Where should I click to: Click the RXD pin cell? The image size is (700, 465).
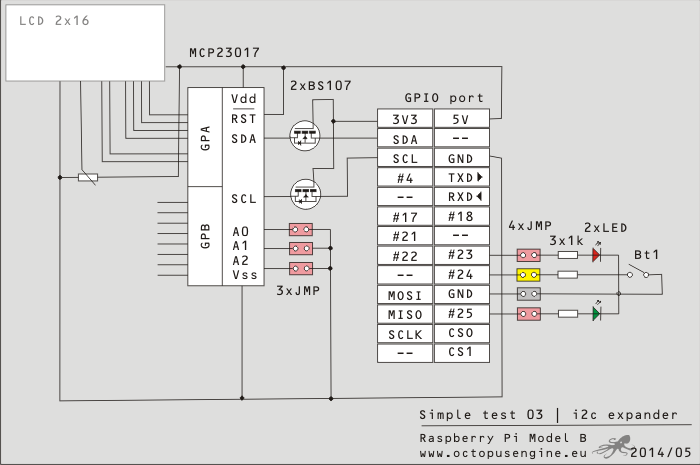462,197
